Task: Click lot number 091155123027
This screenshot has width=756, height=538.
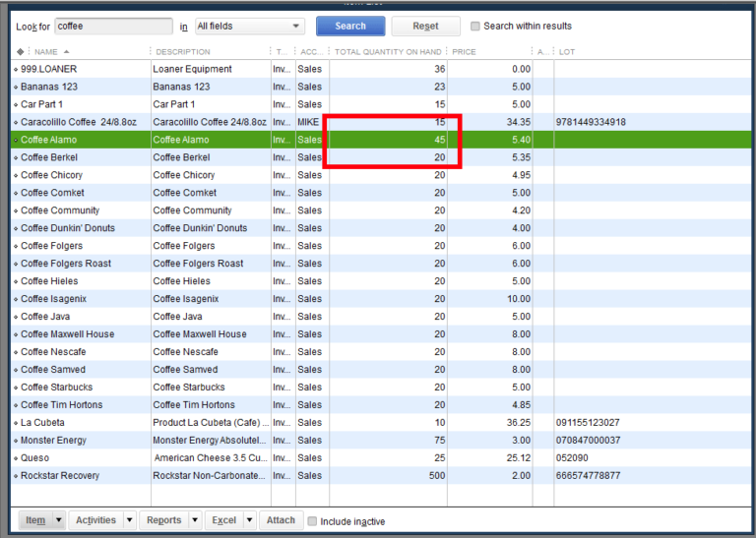Action: point(588,422)
